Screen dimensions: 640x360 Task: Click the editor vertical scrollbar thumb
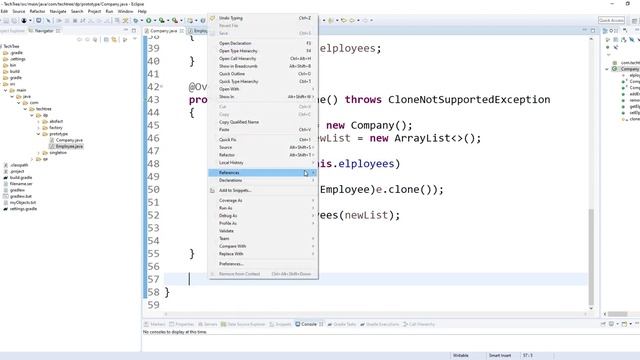click(591, 256)
